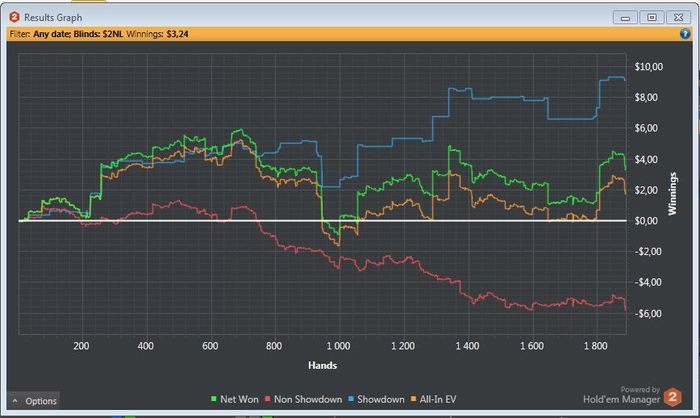Click the filter text 'Any date; Blinds: $2NL'
Viewport: 700px width, 418px height.
(78, 34)
